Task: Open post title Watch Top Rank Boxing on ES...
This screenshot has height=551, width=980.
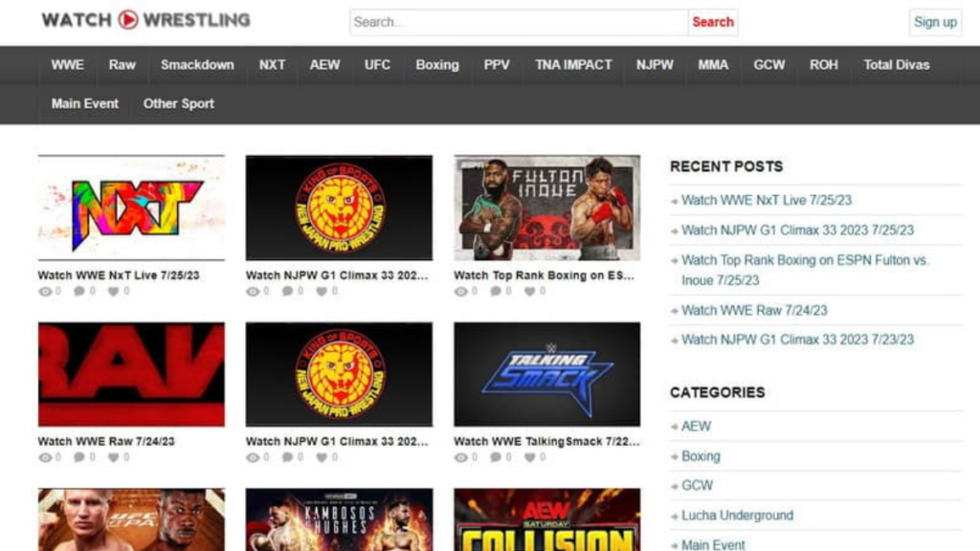Action: (544, 275)
